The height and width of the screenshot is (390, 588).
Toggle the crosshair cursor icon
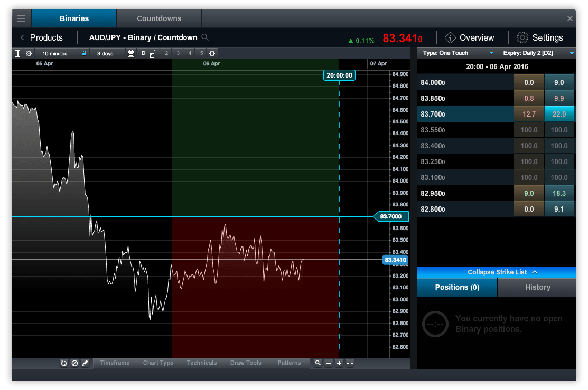350,363
